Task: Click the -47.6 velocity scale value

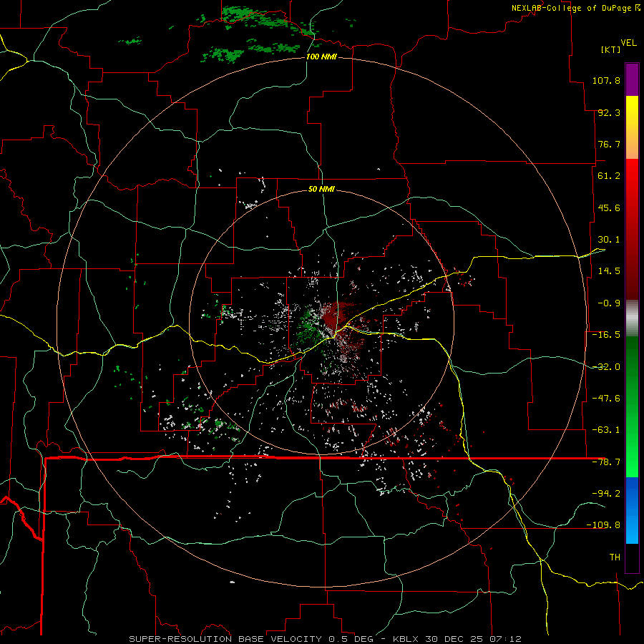Action: coord(606,399)
